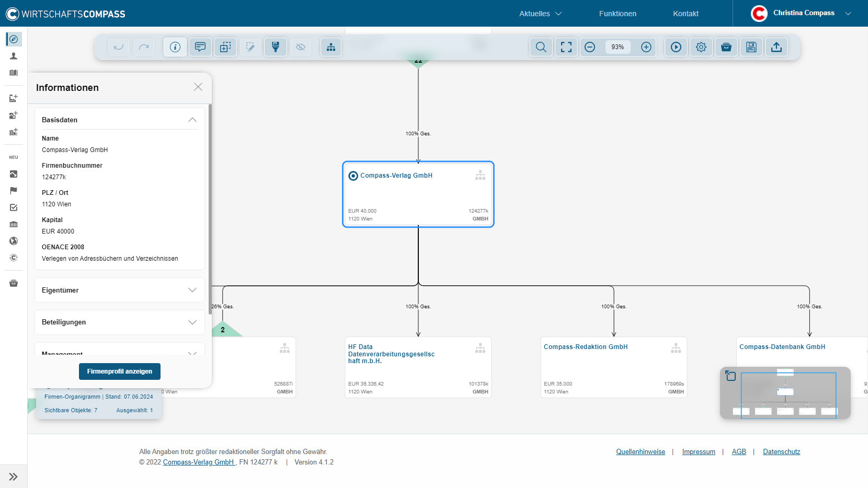Click hierarchy icon on Compass-Redaktion GmbH node
This screenshot has width=868, height=488.
[676, 348]
